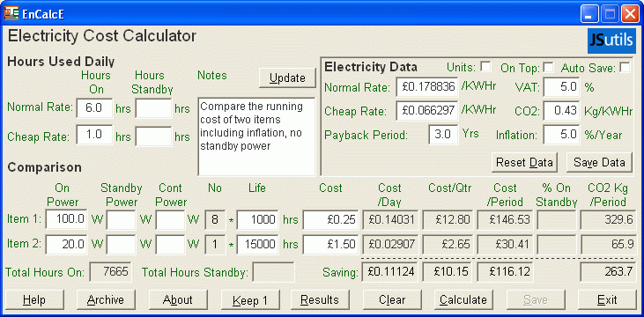This screenshot has width=644, height=317.
Task: Click Item 1 % On Standby box
Action: click(557, 219)
